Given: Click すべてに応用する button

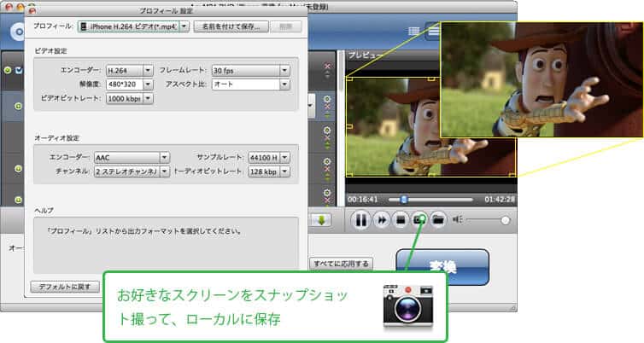Looking at the screenshot, I should (x=341, y=264).
